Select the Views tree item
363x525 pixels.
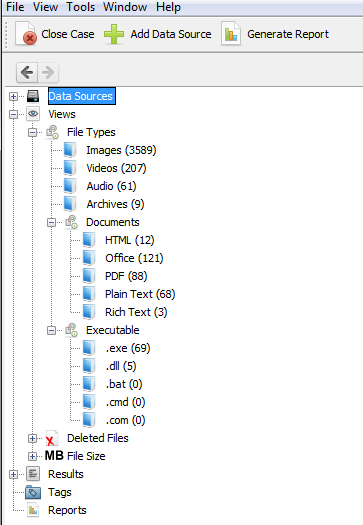(x=62, y=114)
